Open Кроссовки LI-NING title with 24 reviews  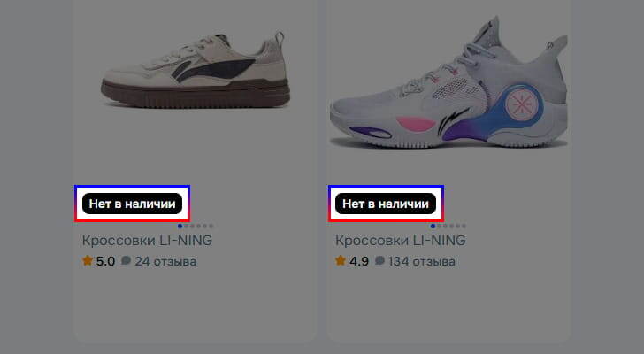point(147,240)
